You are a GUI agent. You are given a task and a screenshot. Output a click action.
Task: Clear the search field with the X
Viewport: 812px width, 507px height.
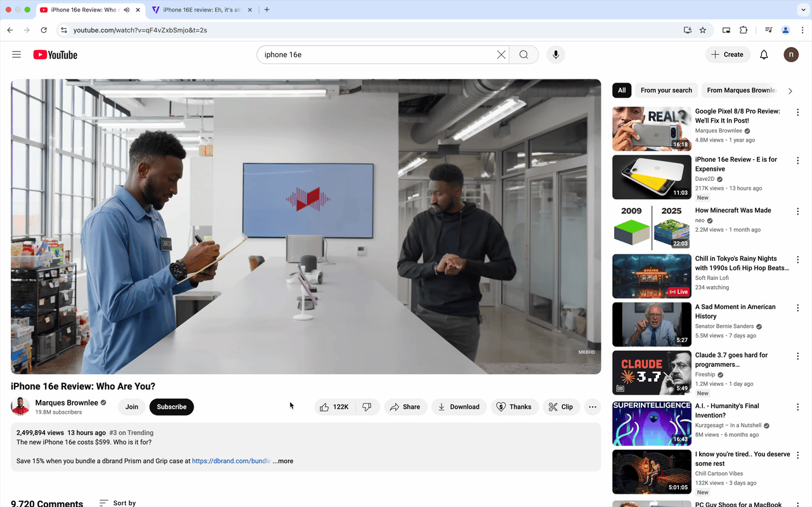pos(501,55)
